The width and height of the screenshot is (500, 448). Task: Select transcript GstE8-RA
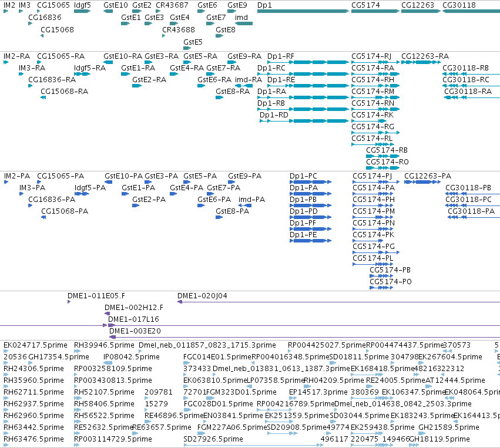point(219,97)
